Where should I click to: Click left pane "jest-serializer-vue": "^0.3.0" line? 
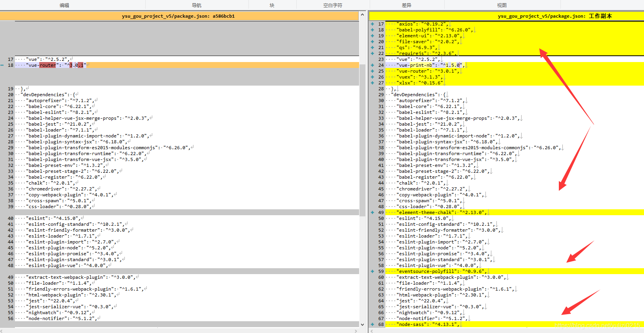(x=187, y=307)
